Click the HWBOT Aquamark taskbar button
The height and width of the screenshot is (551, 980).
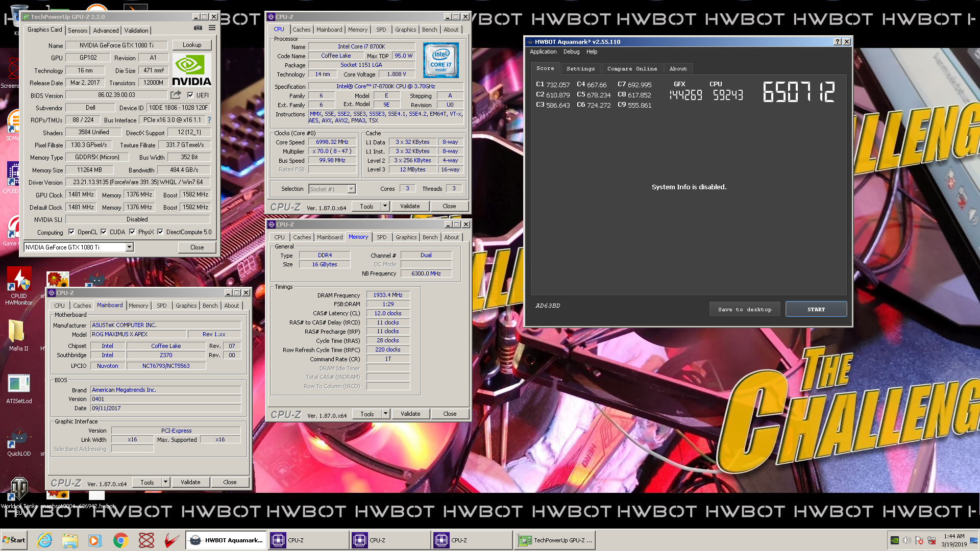click(226, 540)
